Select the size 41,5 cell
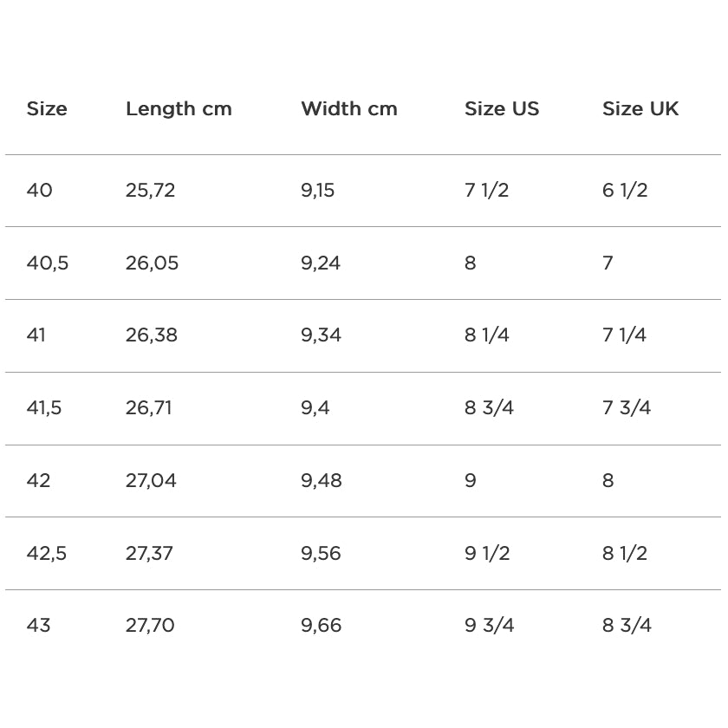Screen dimensions: 728x728 [44, 408]
